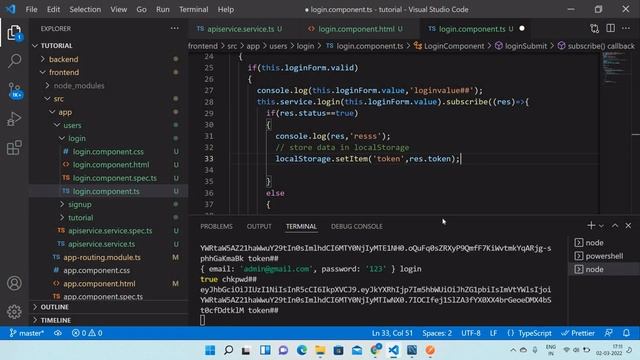
Task: Click the feedback icon in status bar
Action: coord(608,333)
